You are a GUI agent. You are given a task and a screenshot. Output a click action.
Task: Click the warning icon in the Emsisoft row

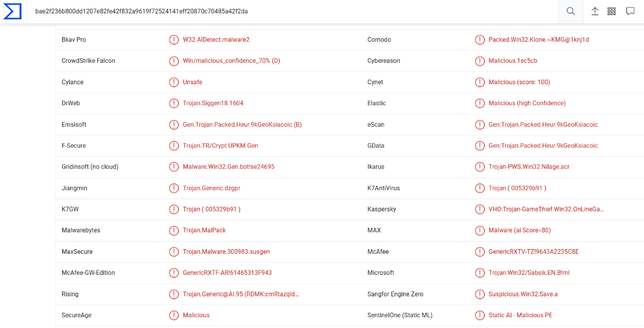(174, 125)
